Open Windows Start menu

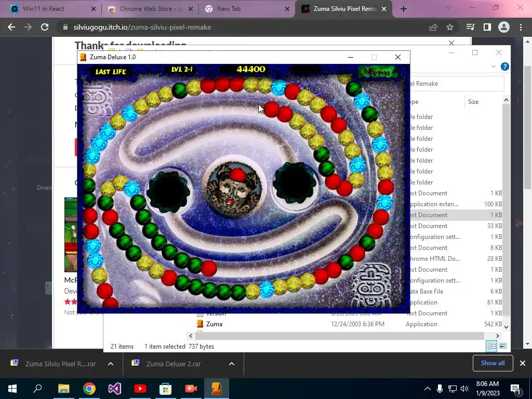pyautogui.click(x=12, y=389)
